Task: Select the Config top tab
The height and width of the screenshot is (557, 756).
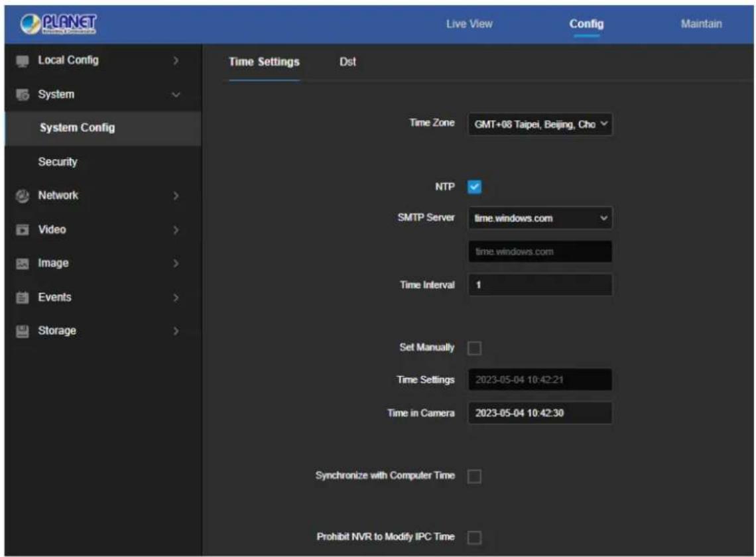Action: click(586, 24)
